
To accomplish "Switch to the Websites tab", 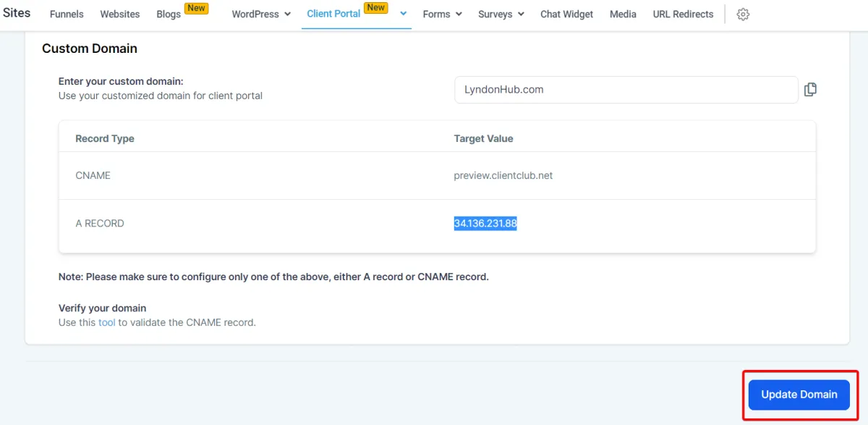I will pos(120,14).
